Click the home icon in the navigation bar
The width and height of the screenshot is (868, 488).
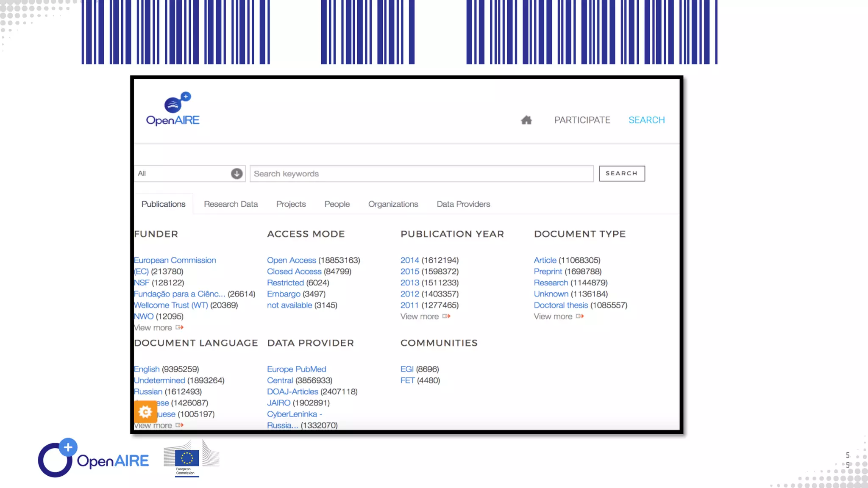pos(526,120)
